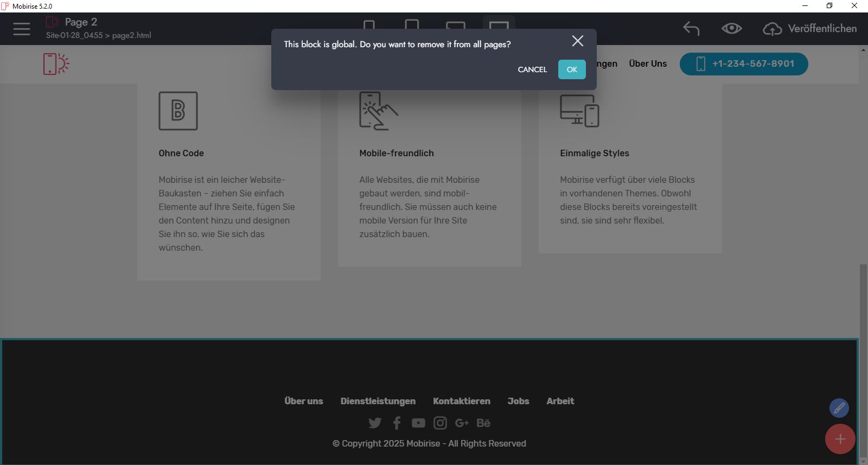Click the vertical scrollbar thumb
Viewport: 868px width, 465px height.
tap(863, 360)
